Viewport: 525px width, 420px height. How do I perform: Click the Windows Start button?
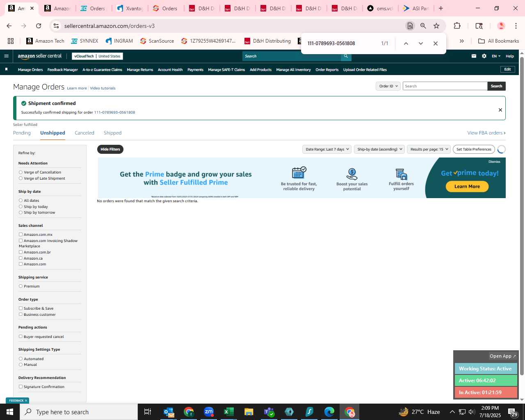click(10, 412)
